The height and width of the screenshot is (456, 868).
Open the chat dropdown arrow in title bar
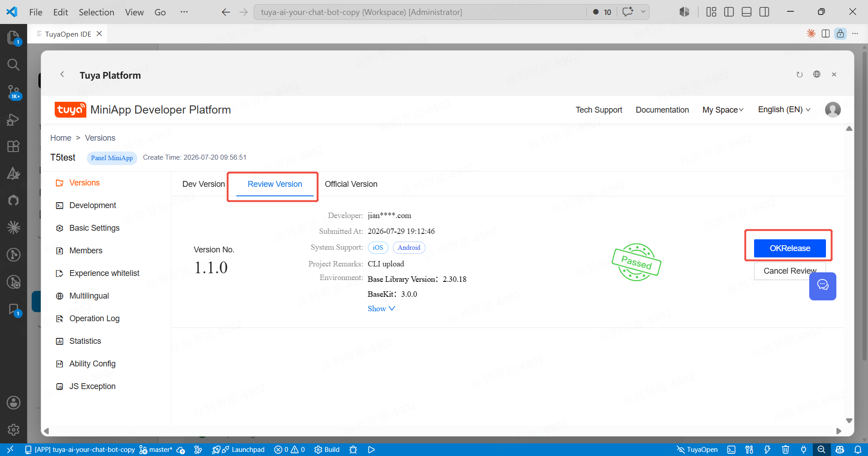pos(643,12)
